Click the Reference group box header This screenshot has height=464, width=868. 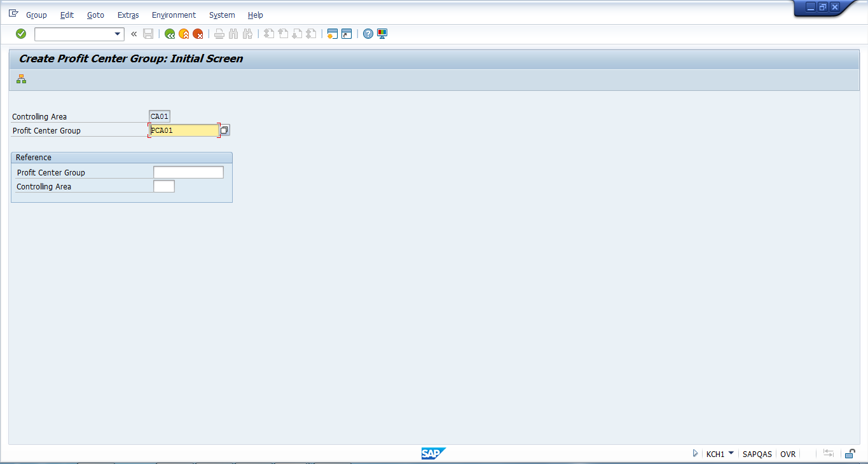click(121, 158)
